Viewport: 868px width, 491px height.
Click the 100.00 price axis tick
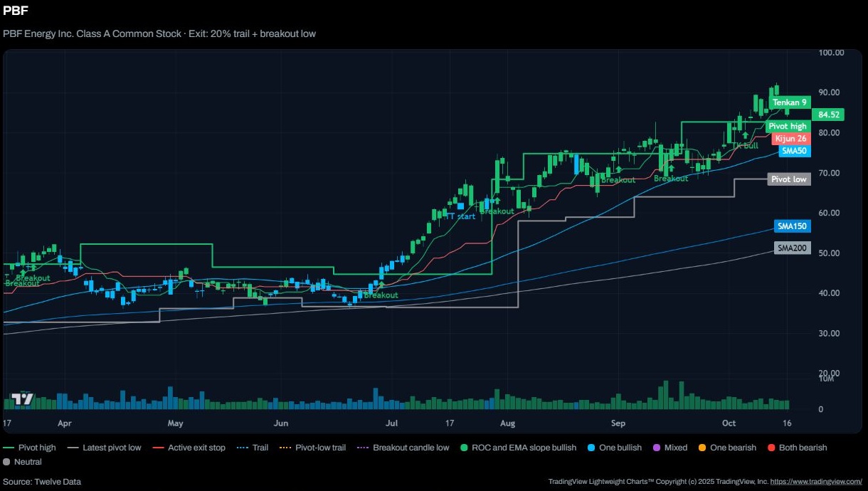[831, 53]
